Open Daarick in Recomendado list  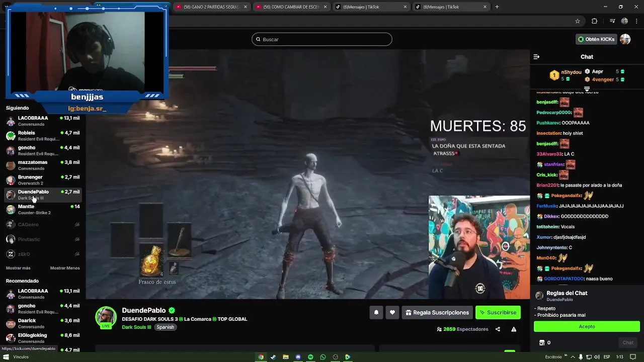pyautogui.click(x=43, y=323)
